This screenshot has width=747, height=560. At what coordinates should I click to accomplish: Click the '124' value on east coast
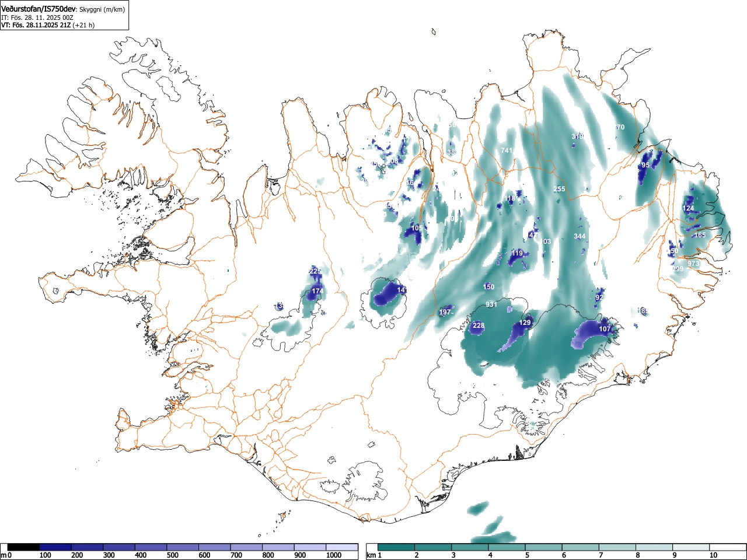coord(689,208)
